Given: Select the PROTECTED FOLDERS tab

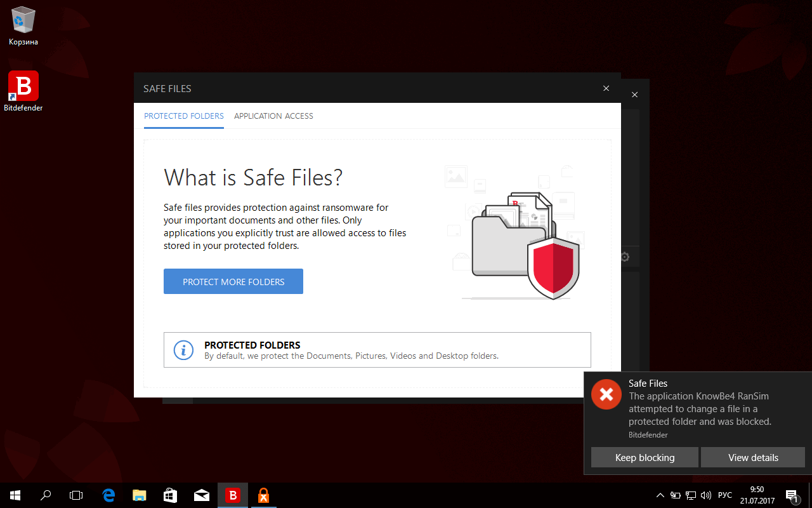Looking at the screenshot, I should pos(183,116).
